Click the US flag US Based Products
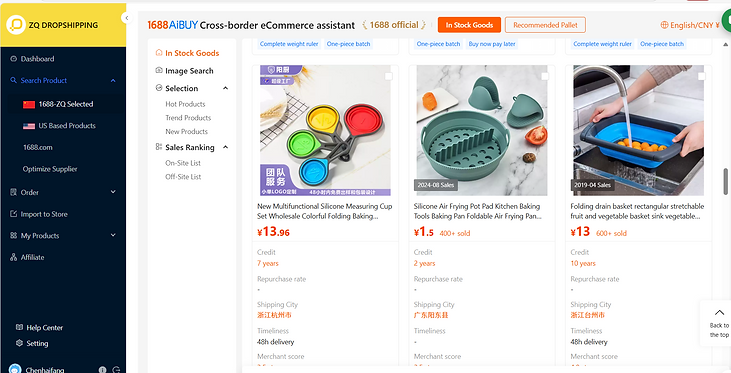 tap(29, 126)
